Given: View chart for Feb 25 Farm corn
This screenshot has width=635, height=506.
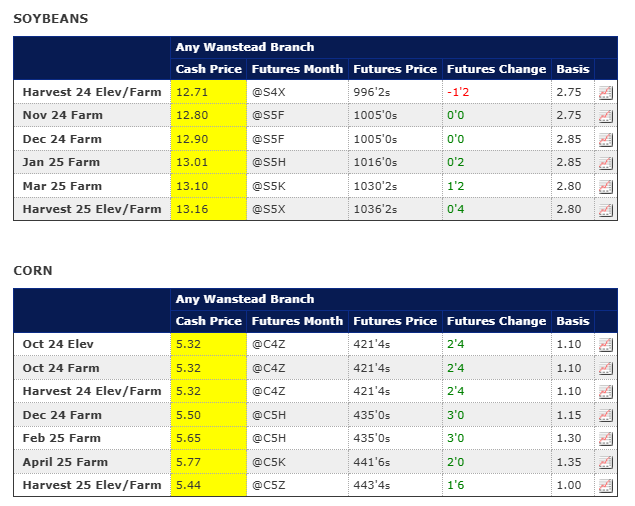Looking at the screenshot, I should pos(605,439).
